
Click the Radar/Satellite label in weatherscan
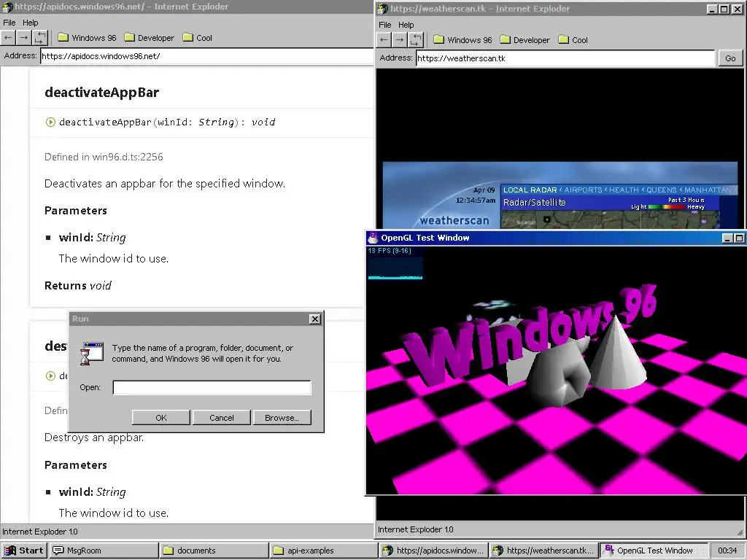pyautogui.click(x=535, y=203)
